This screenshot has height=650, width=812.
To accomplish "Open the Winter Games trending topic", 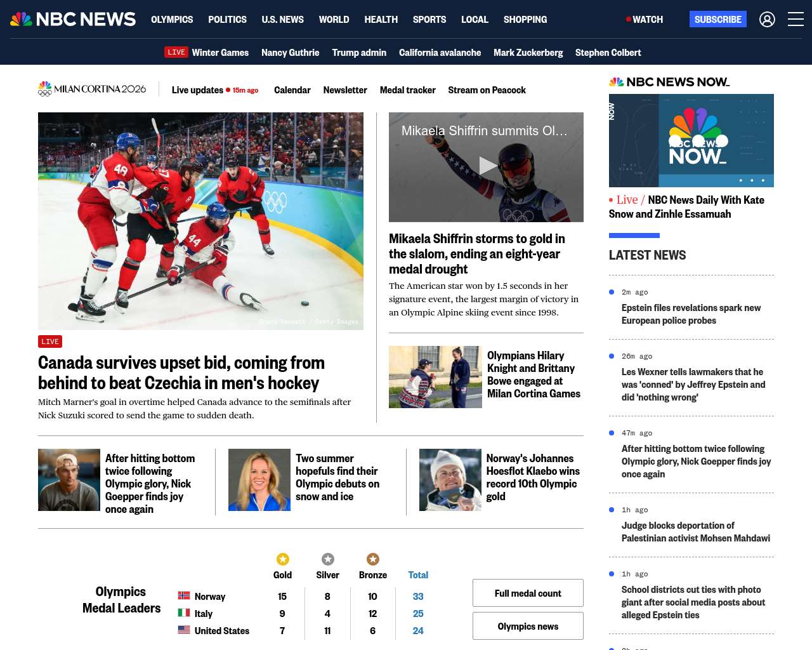I will (x=220, y=53).
